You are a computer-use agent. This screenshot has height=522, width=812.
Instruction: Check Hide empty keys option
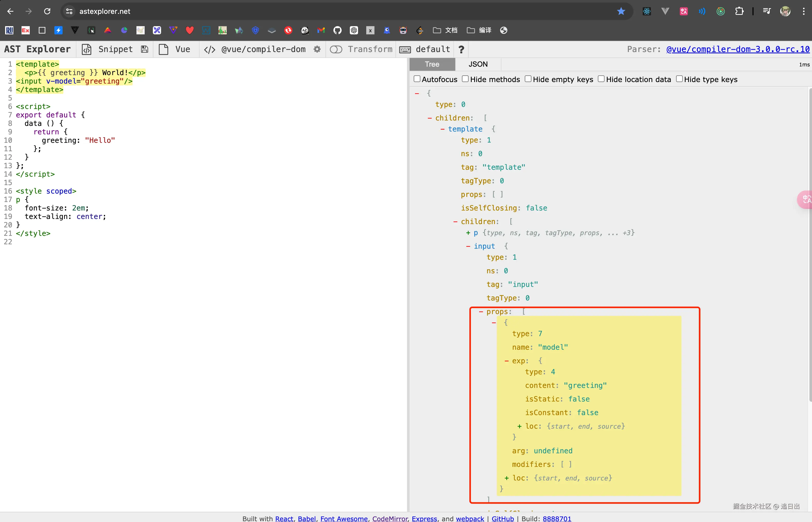click(x=528, y=79)
